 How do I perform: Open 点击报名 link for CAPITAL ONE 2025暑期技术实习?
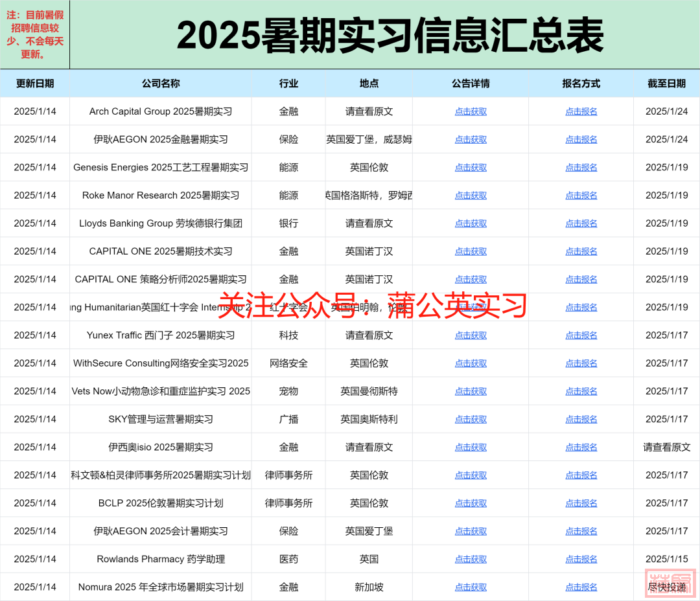[581, 252]
